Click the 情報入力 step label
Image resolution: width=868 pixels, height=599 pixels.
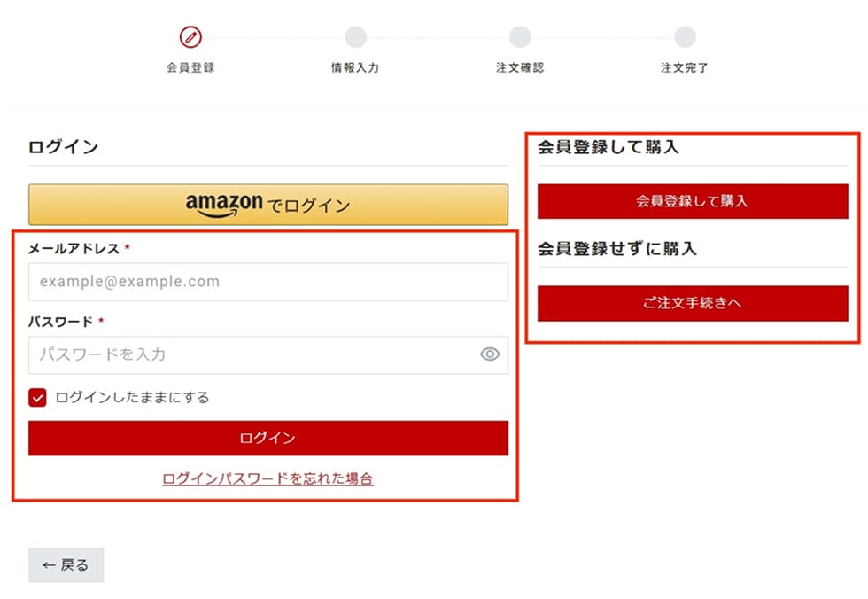355,67
